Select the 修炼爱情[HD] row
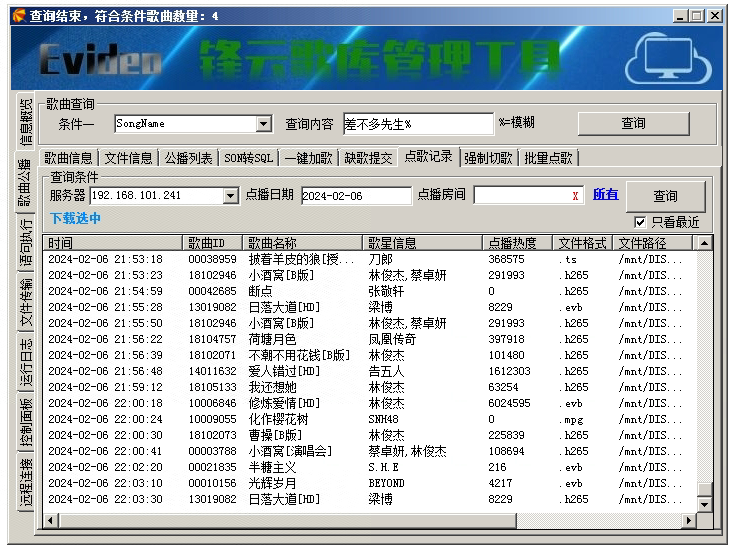The image size is (735, 549). pyautogui.click(x=369, y=403)
